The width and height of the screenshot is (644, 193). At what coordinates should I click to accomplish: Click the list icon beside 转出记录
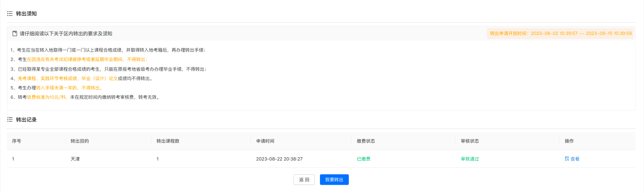[10, 120]
